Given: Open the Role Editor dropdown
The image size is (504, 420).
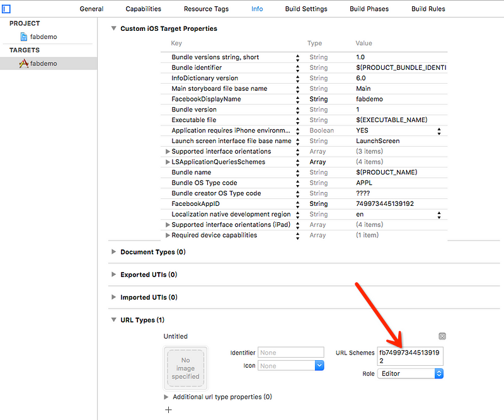Looking at the screenshot, I should [x=411, y=373].
